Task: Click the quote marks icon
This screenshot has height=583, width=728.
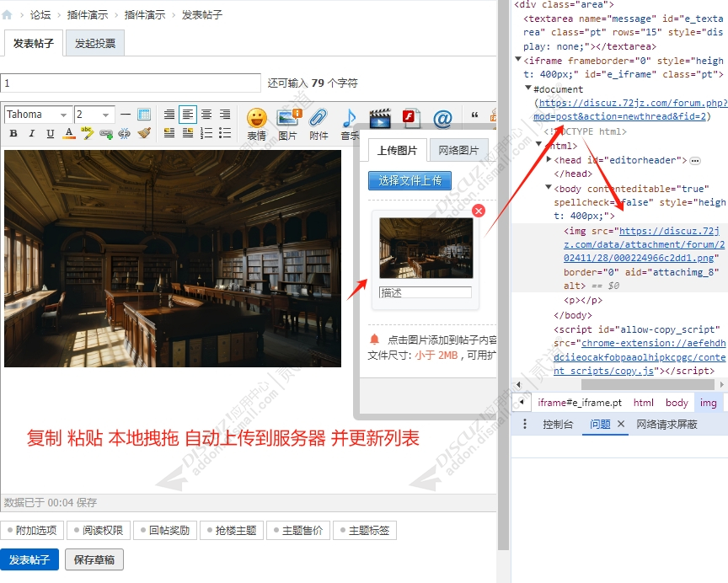Action: click(474, 115)
